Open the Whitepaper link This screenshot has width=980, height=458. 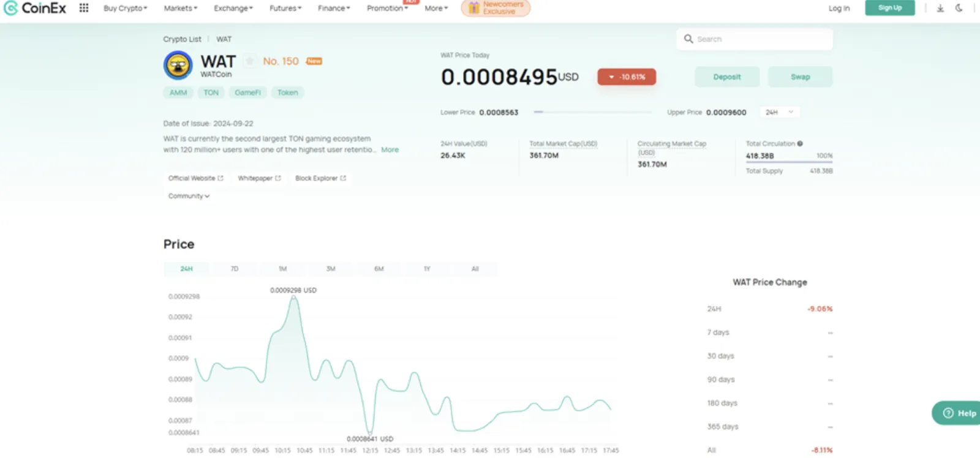(x=259, y=178)
